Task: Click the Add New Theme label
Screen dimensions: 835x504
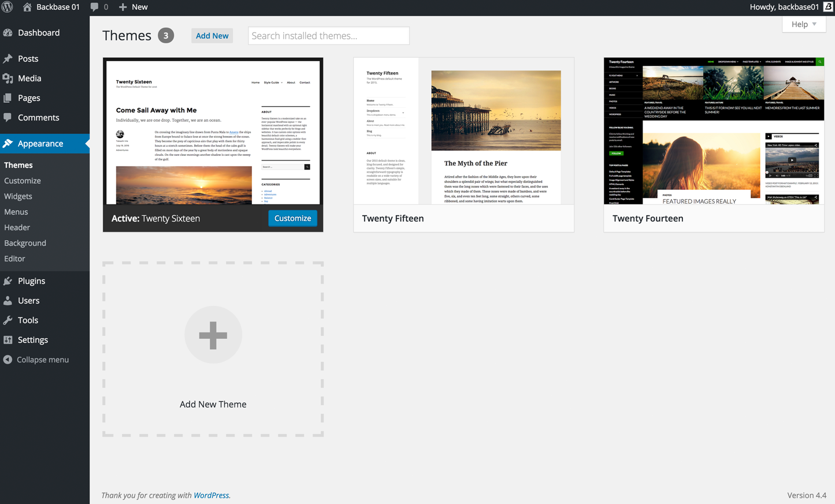Action: click(x=213, y=405)
